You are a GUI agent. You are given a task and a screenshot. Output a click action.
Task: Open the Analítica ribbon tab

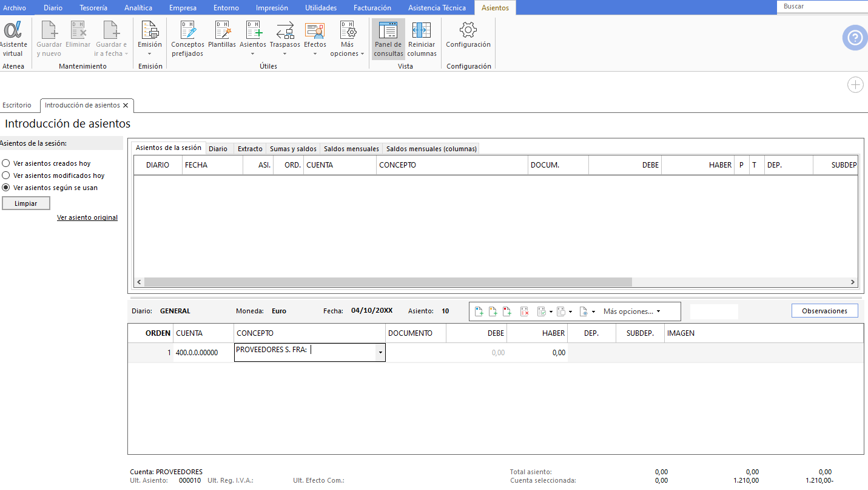click(x=138, y=8)
